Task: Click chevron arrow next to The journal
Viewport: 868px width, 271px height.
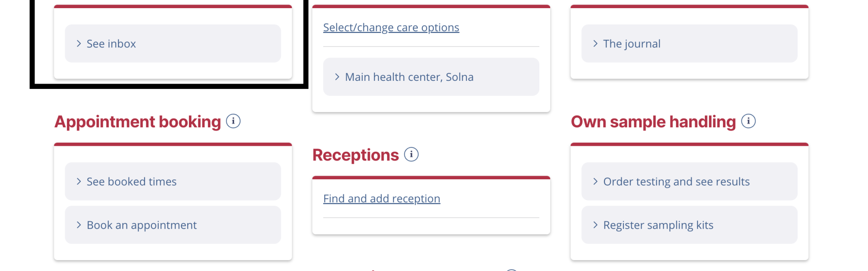Action: [595, 43]
